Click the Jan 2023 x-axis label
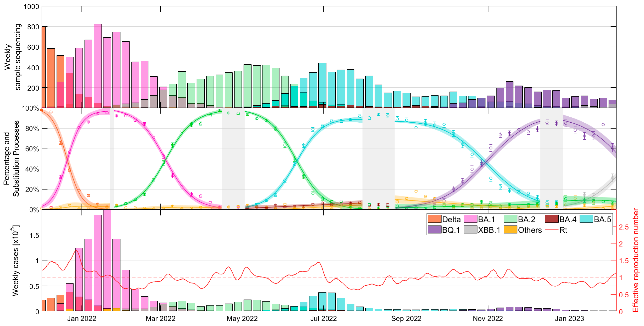 coord(569,319)
